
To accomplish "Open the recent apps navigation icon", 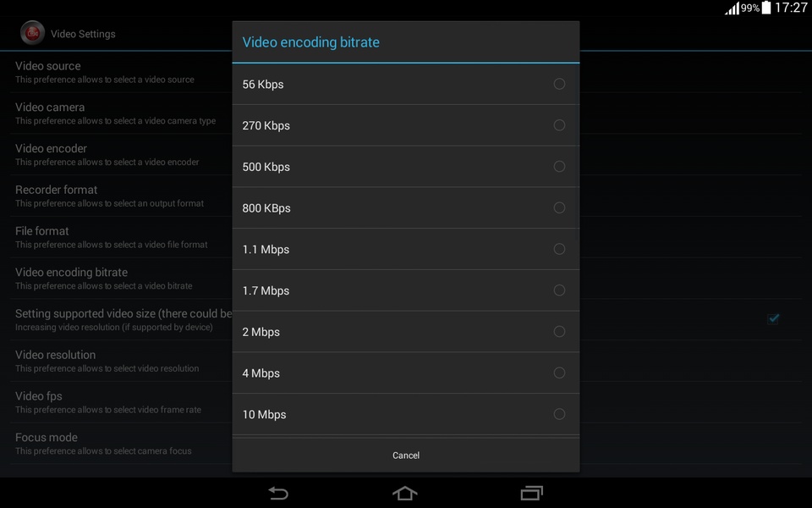I will pyautogui.click(x=532, y=493).
